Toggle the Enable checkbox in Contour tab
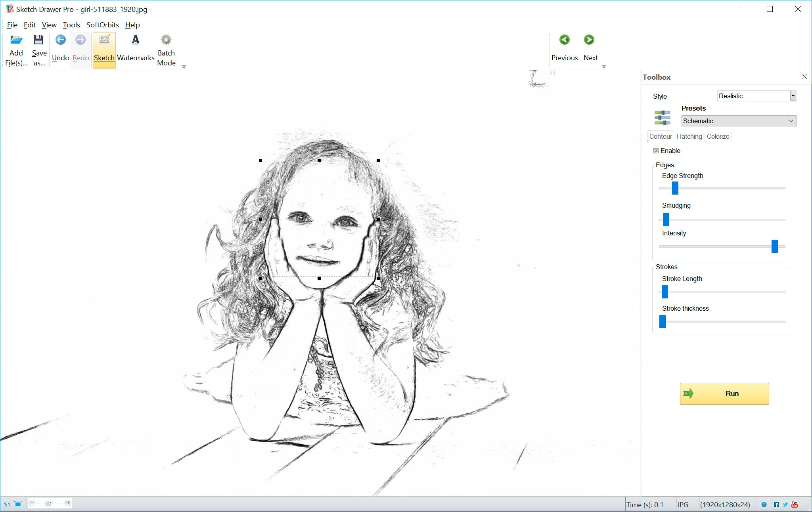The image size is (812, 512). 656,151
